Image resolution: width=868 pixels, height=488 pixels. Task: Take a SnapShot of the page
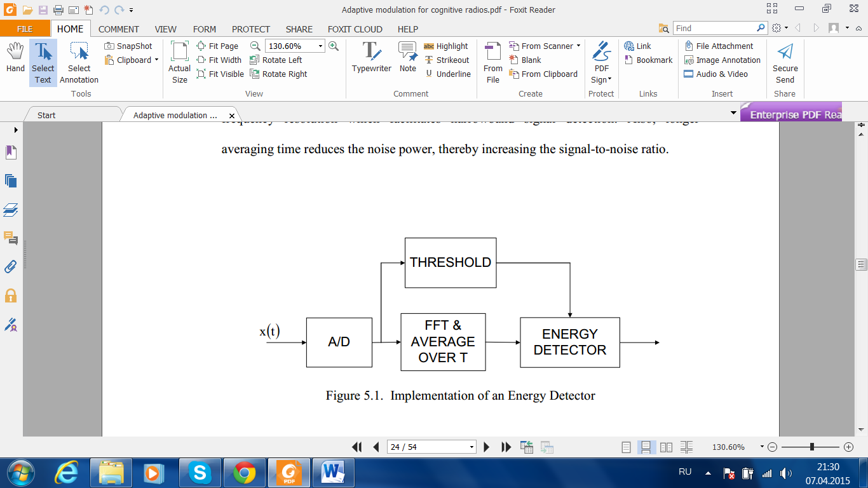pyautogui.click(x=128, y=46)
